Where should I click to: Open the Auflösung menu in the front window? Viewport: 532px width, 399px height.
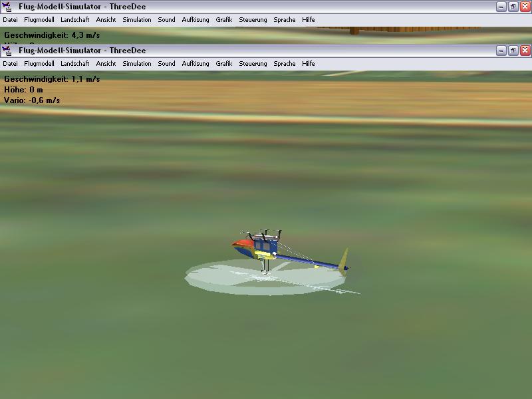(x=196, y=64)
